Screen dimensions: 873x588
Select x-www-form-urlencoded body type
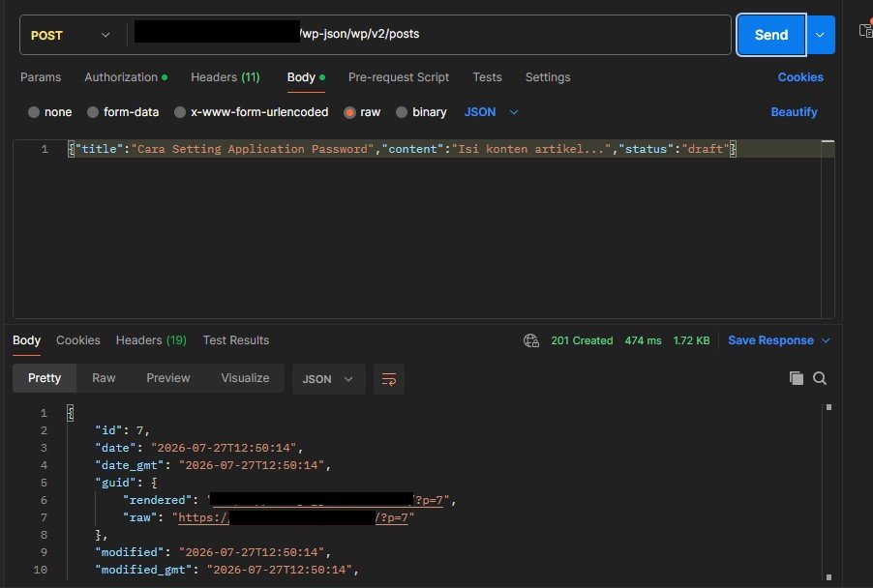point(251,112)
